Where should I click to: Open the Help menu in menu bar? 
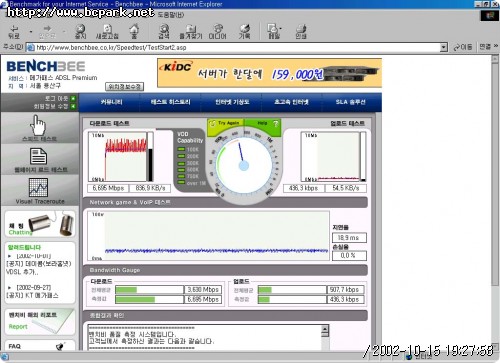coord(171,15)
